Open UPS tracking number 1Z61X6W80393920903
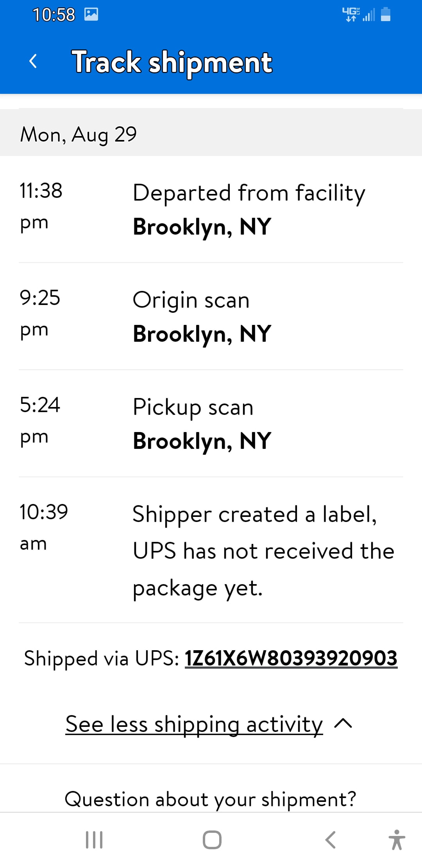 [x=291, y=658]
